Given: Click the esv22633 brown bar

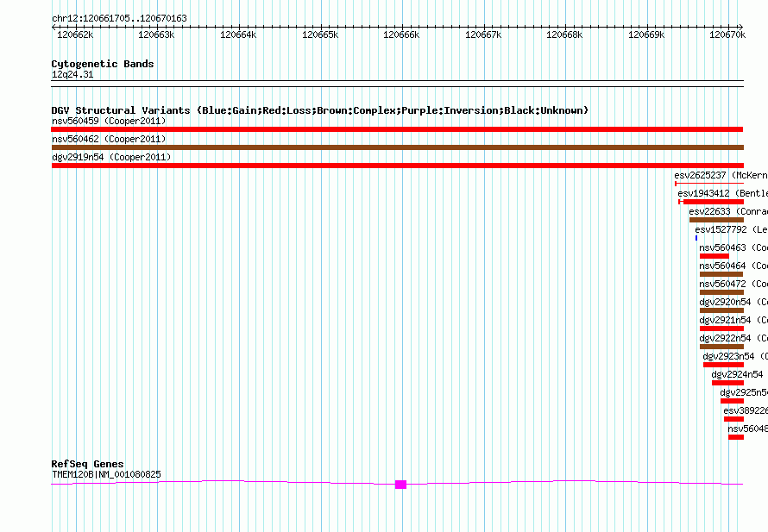Looking at the screenshot, I should point(716,220).
